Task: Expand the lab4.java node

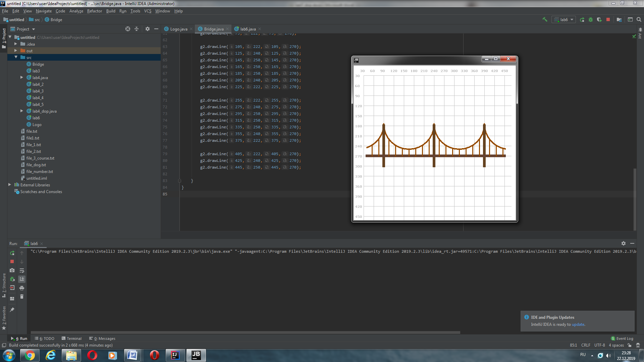Action: tap(22, 77)
